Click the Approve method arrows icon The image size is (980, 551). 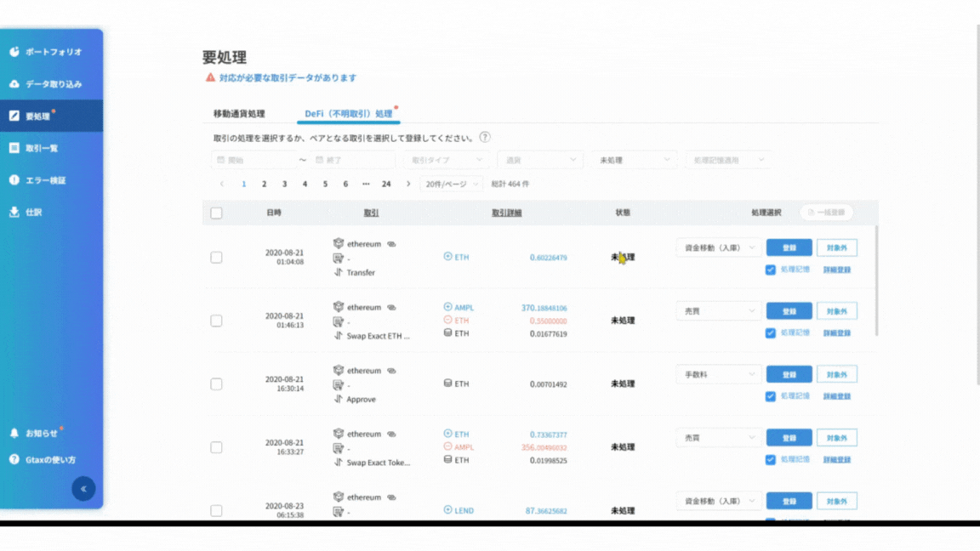[x=338, y=399]
